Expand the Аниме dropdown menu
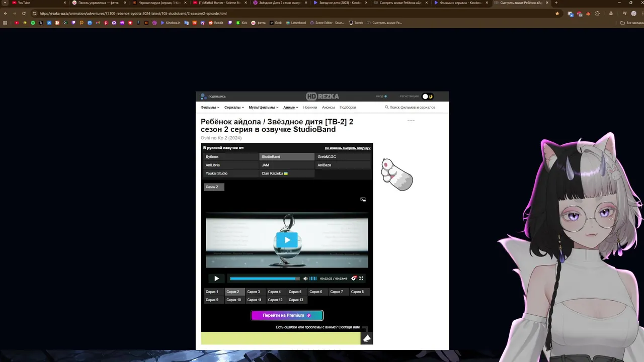Screen dimensions: 644x362 click(291, 107)
